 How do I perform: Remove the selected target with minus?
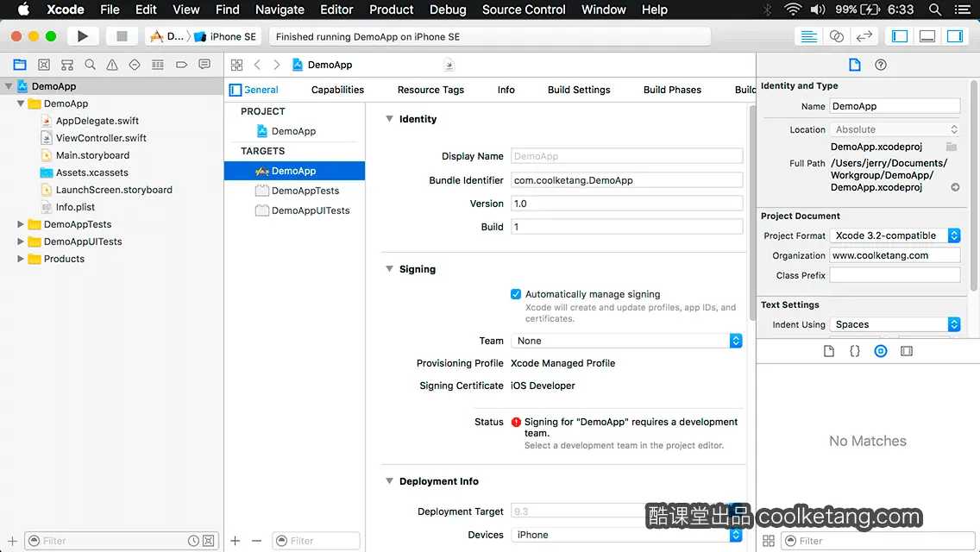[257, 541]
